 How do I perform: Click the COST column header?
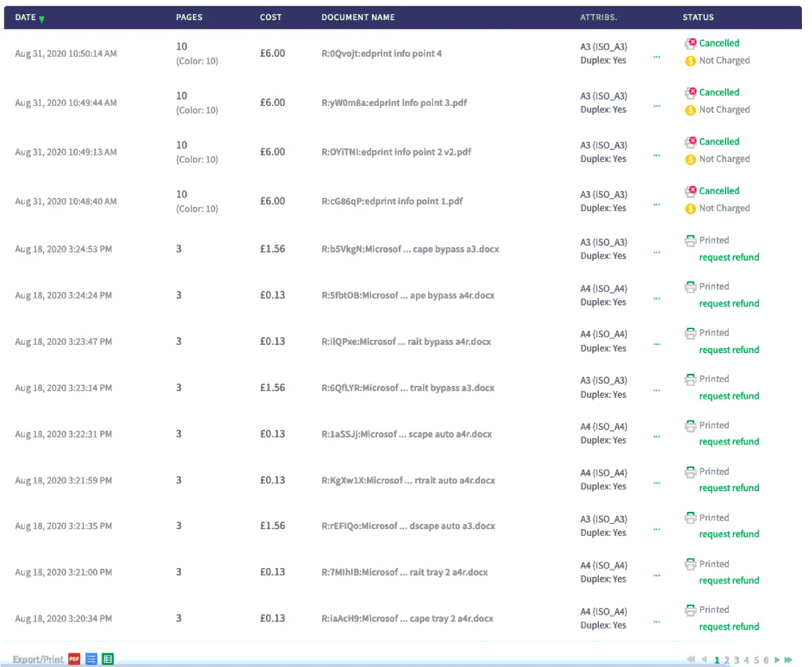(270, 18)
